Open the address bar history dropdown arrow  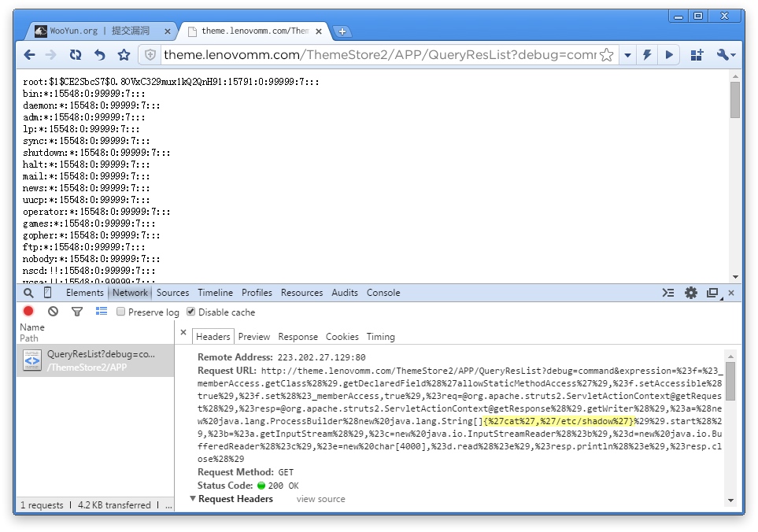coord(627,55)
